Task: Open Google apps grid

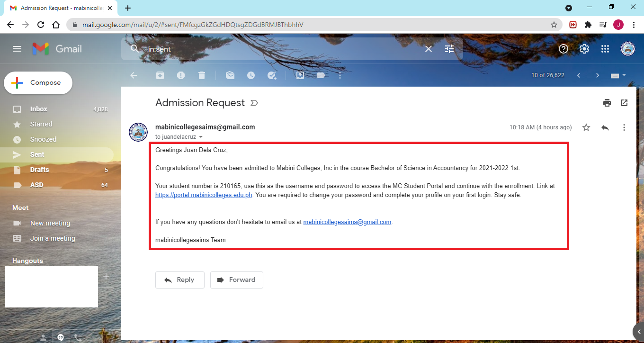Action: [x=605, y=49]
